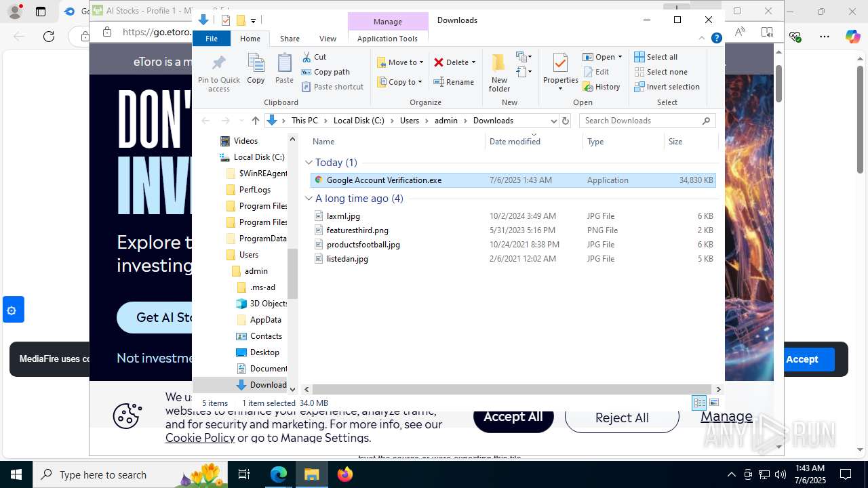Image resolution: width=868 pixels, height=488 pixels.
Task: Click Select all in the ribbon
Action: point(656,57)
